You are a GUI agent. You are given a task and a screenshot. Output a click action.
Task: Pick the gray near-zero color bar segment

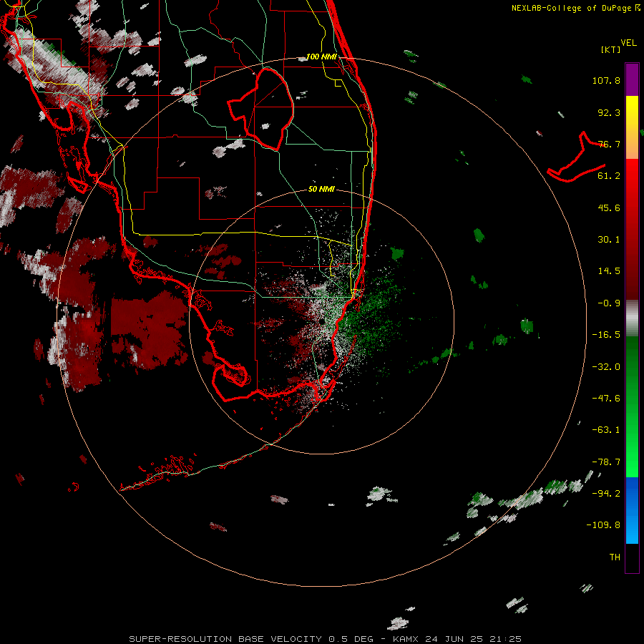(632, 317)
